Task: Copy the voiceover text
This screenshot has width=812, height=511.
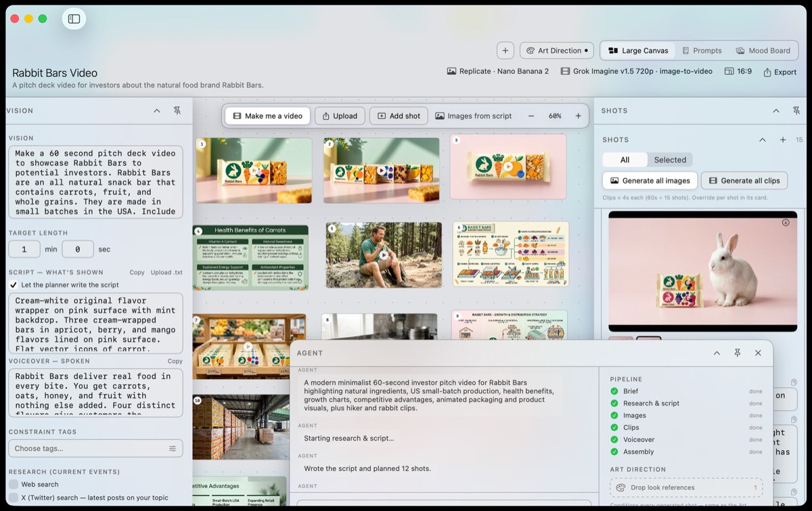Action: coord(175,361)
